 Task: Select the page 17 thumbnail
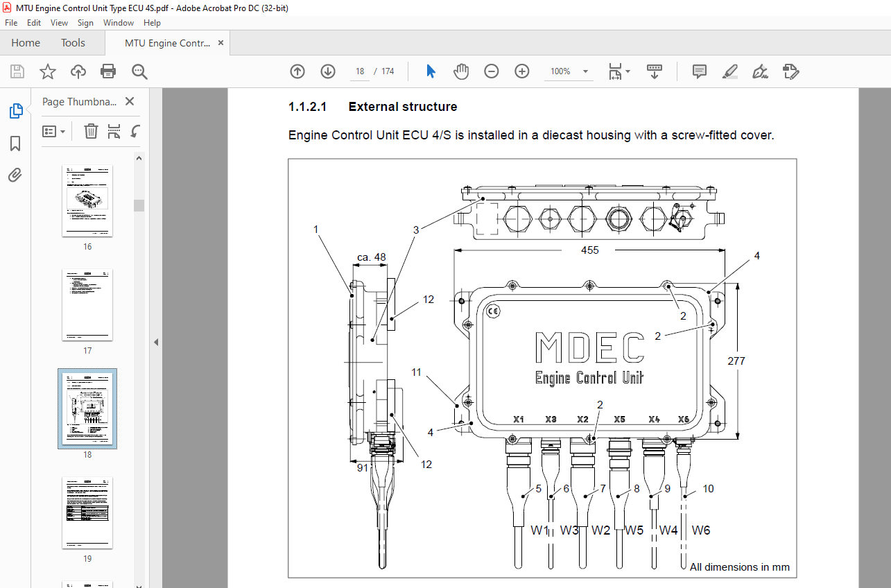tap(87, 305)
